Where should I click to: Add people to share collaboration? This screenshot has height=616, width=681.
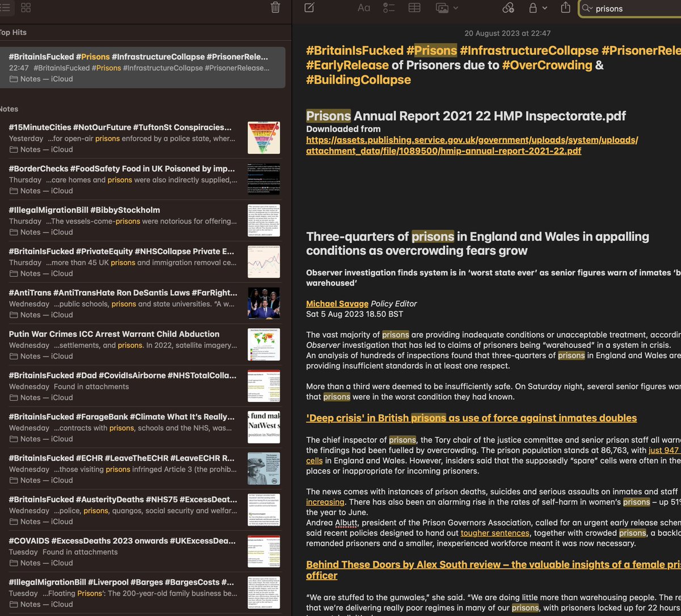pos(508,8)
